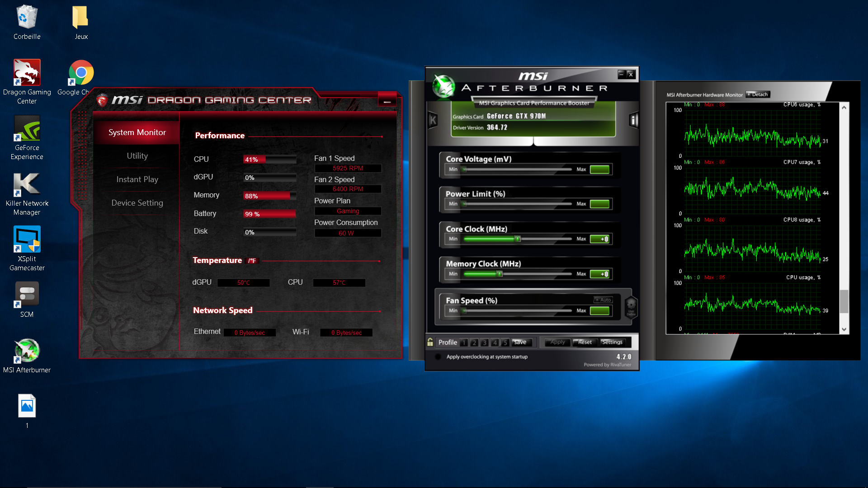Detach the Afterburner Hardware Monitor
This screenshot has height=488, width=868.
pyautogui.click(x=758, y=94)
